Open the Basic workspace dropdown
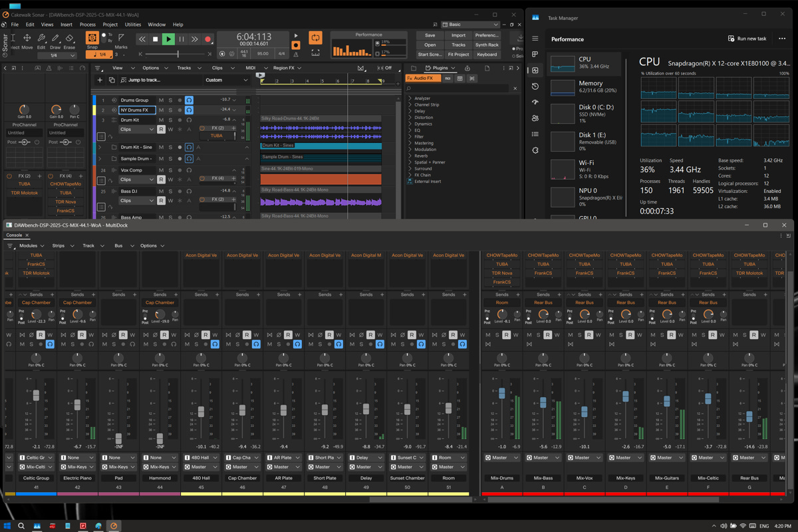Viewport: 798px width, 532px height. coord(473,25)
